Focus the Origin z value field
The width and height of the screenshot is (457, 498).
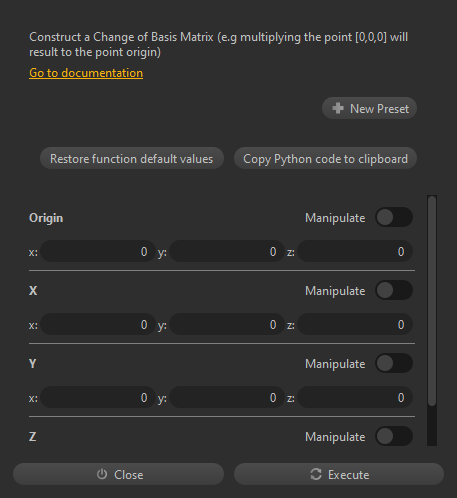(355, 251)
